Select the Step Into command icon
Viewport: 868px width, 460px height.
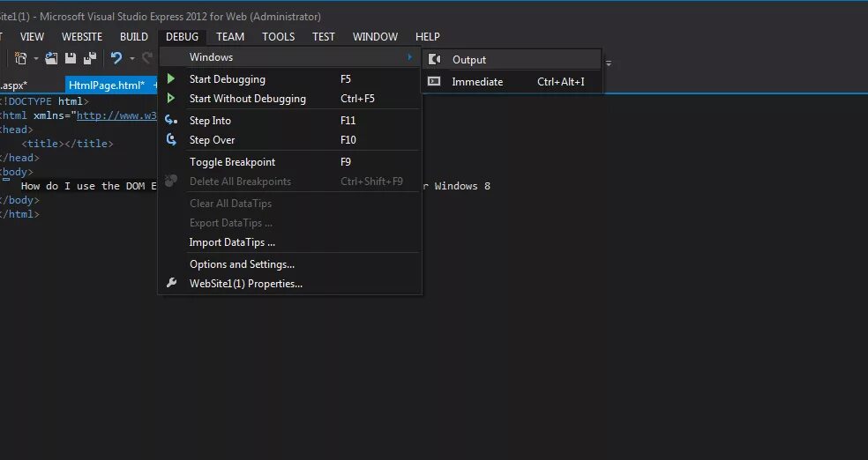(x=171, y=120)
